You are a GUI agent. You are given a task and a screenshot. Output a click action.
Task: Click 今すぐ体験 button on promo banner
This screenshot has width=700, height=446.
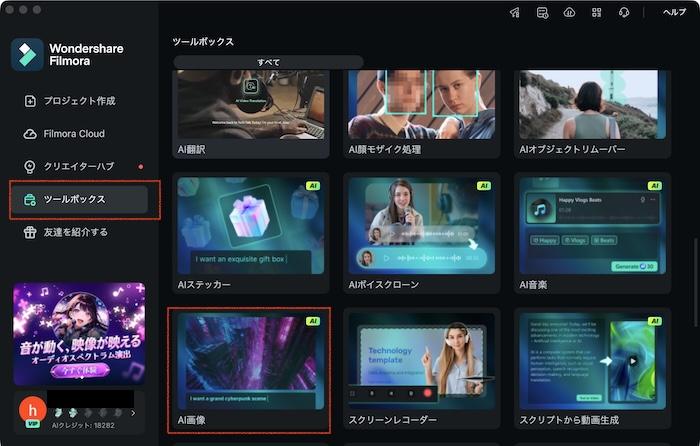(80, 370)
